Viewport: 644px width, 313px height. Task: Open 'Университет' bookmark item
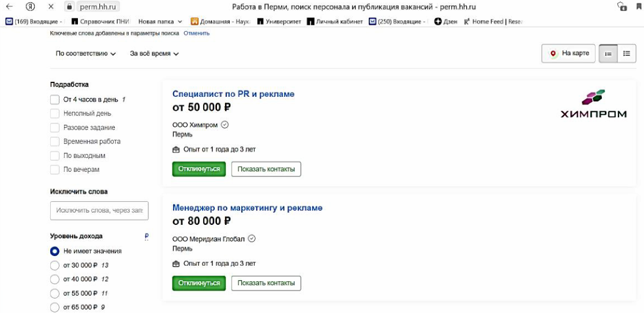[279, 22]
